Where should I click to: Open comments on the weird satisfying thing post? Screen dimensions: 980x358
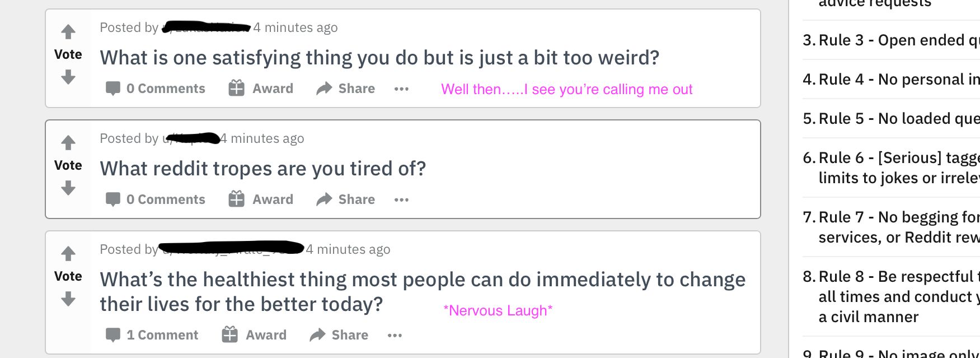pyautogui.click(x=155, y=88)
